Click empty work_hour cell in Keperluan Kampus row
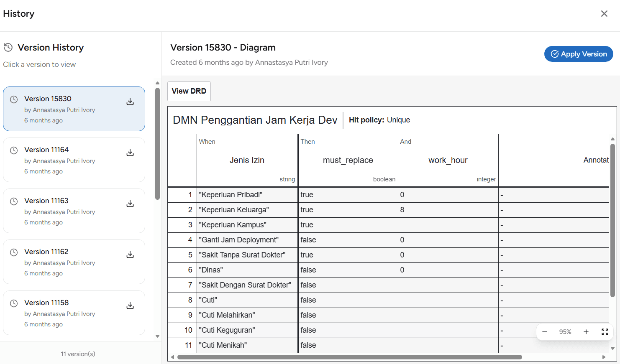This screenshot has height=364, width=620. click(x=448, y=225)
